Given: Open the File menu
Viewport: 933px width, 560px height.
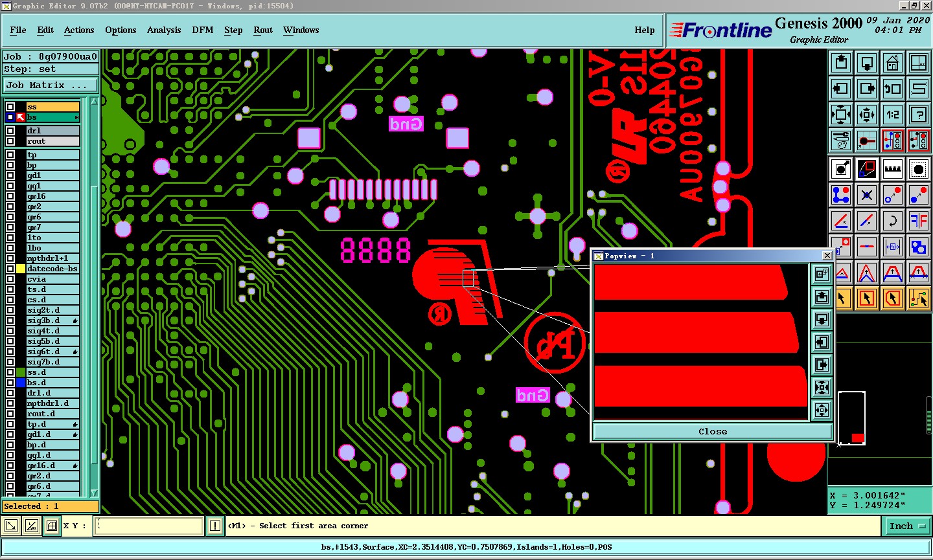Looking at the screenshot, I should [18, 30].
